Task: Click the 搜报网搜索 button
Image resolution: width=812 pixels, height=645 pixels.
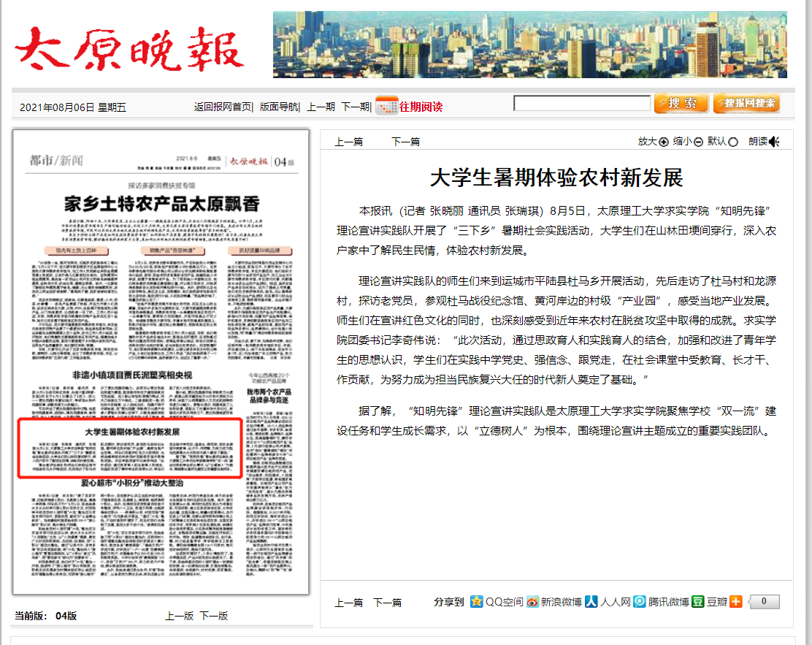Action: point(746,104)
